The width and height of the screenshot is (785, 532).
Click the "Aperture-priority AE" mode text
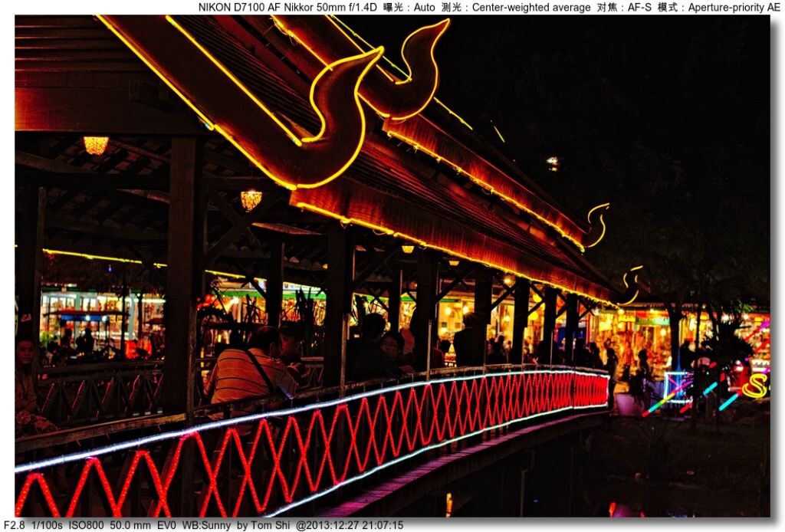(734, 8)
